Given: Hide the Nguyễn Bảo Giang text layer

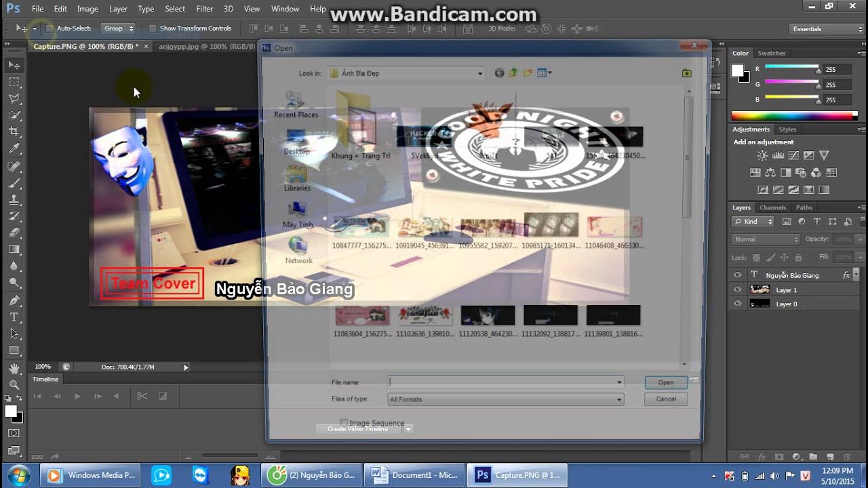Looking at the screenshot, I should tap(738, 275).
